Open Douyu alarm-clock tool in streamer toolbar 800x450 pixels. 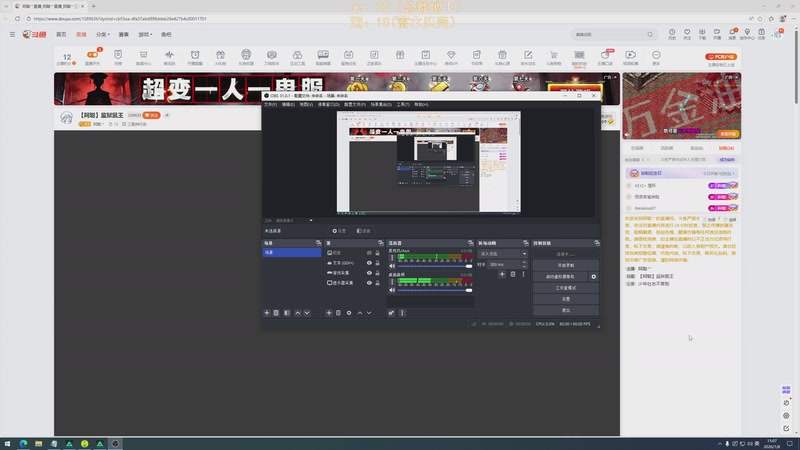click(195, 57)
